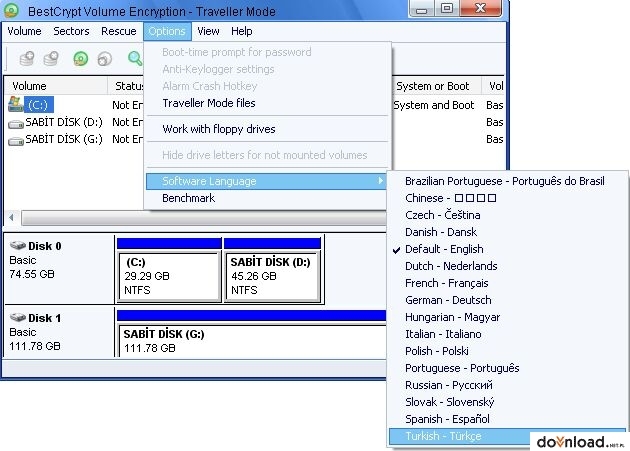Image resolution: width=630 pixels, height=451 pixels.
Task: Switch language to Chinese
Action: click(x=507, y=198)
